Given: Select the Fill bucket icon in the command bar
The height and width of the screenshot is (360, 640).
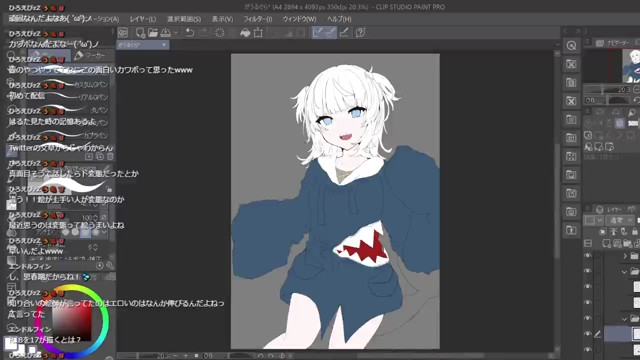Looking at the screenshot, I should 245,33.
